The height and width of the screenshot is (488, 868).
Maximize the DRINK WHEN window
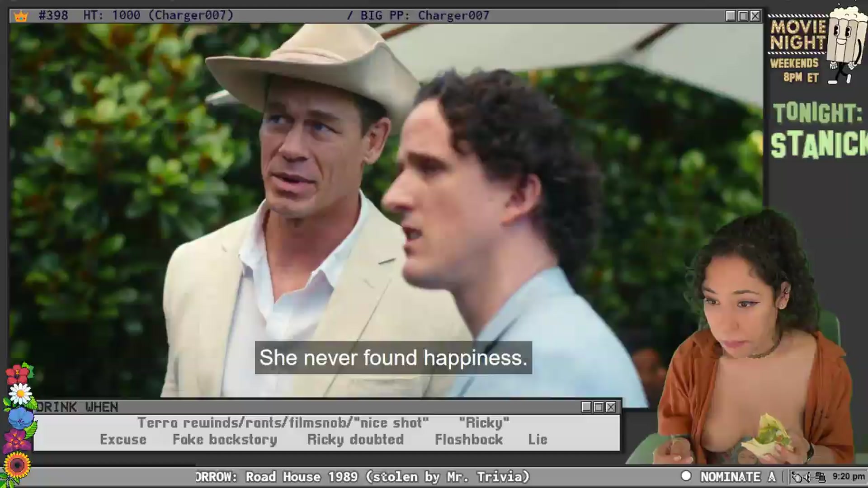pyautogui.click(x=599, y=407)
